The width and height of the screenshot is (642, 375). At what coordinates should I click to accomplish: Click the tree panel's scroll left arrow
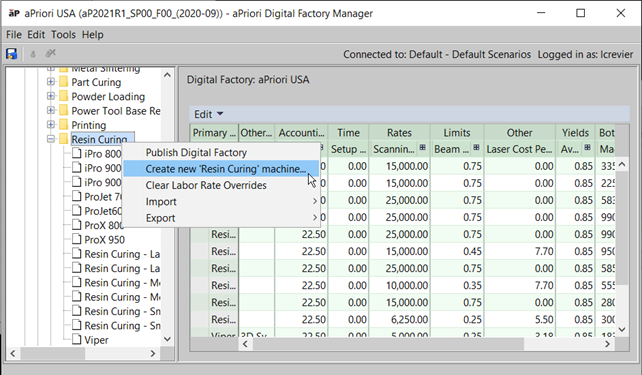coord(13,353)
